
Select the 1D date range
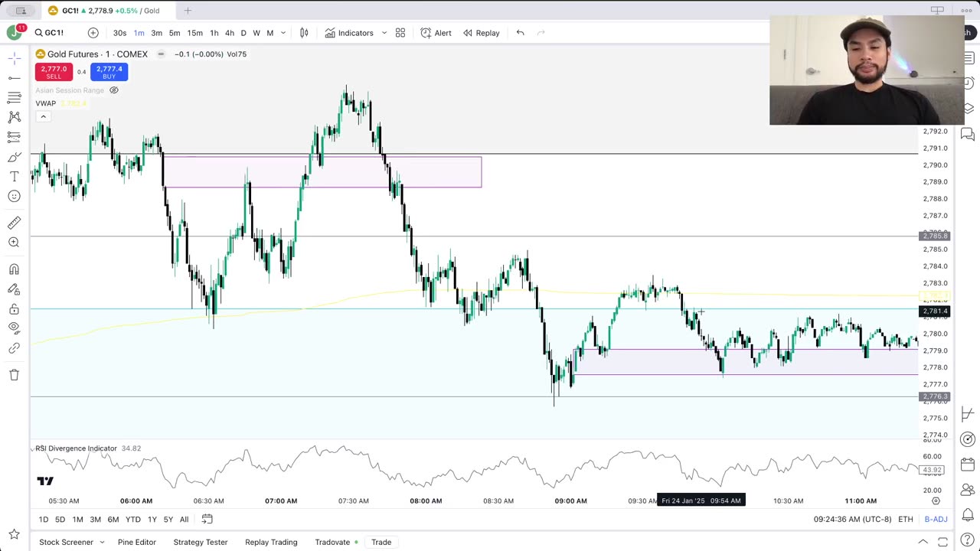tap(44, 520)
